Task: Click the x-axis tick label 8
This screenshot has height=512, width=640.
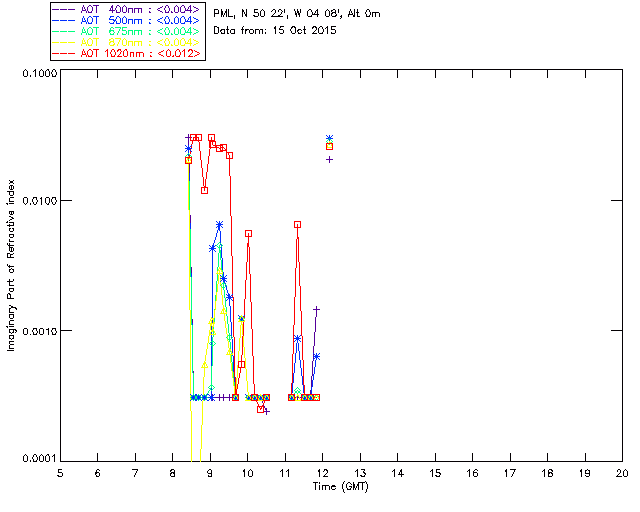Action: click(x=172, y=473)
